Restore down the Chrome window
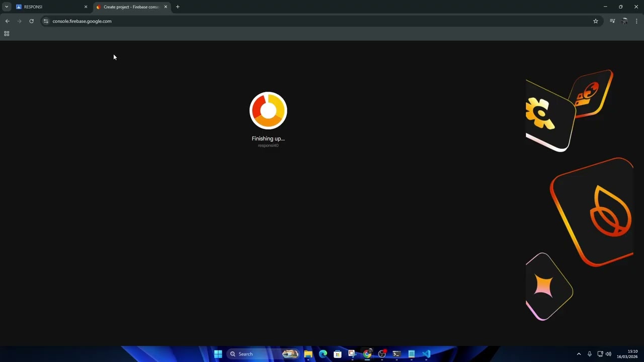Image resolution: width=644 pixels, height=362 pixels. click(x=621, y=7)
